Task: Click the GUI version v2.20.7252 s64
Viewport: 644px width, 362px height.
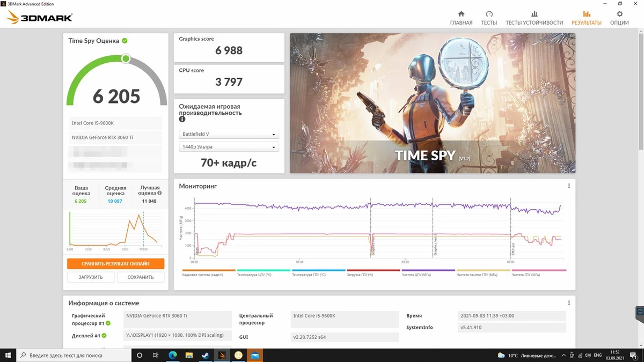Action: point(345,337)
